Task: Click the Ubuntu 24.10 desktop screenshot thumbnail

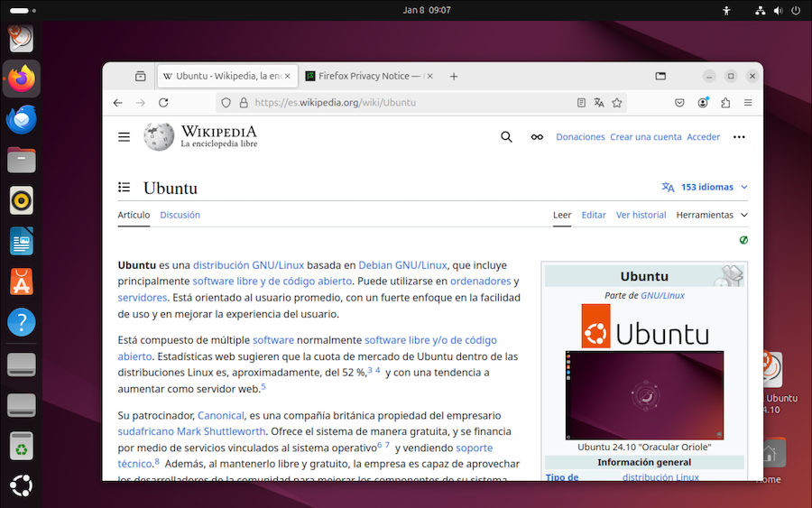Action: 644,395
